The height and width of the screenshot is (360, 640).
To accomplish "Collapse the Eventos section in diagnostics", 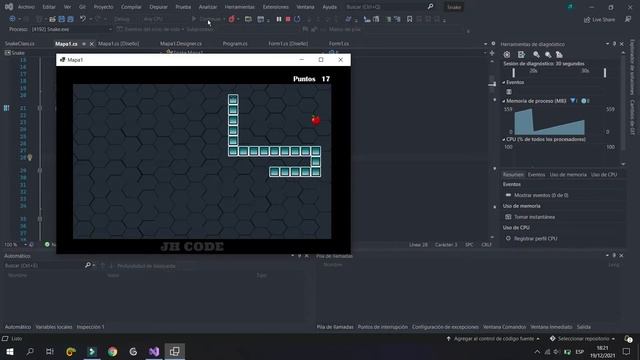I will tap(504, 82).
